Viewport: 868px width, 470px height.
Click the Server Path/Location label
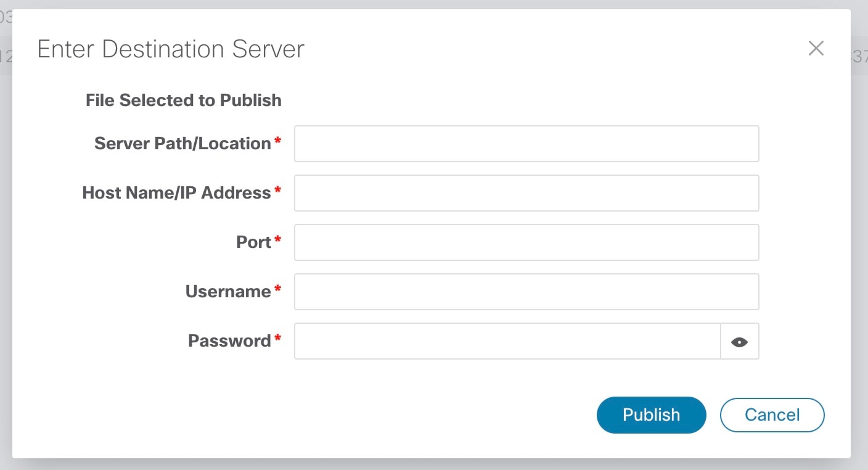[182, 144]
